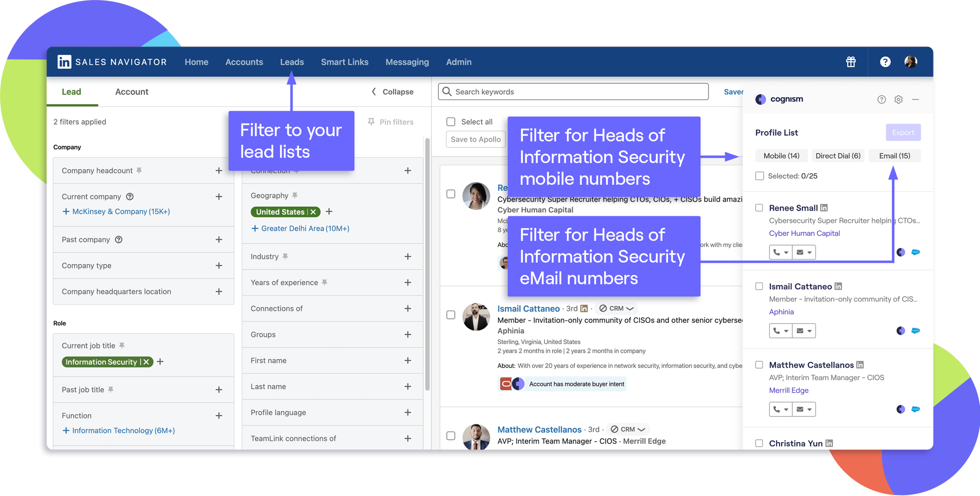Viewport: 980px width, 496px height.
Task: Remove Information Security job title filter
Action: [x=146, y=362]
